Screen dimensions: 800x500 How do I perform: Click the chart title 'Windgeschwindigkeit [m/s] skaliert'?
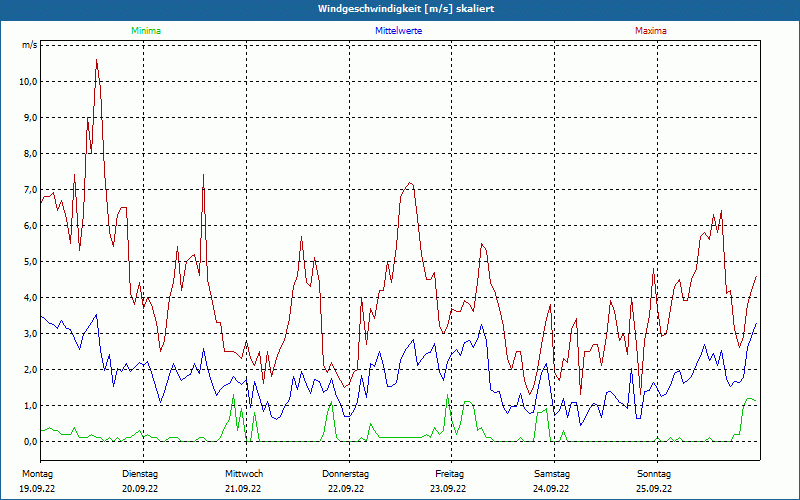tap(406, 9)
